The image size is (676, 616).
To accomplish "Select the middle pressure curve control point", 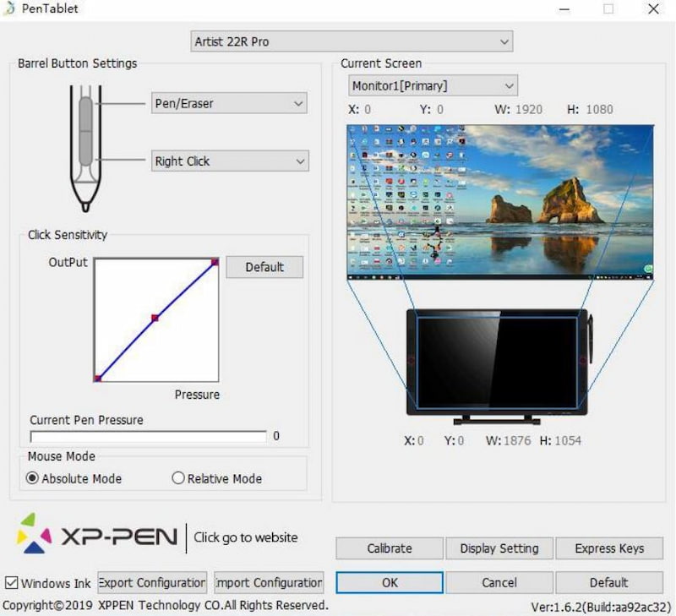I will (x=155, y=318).
